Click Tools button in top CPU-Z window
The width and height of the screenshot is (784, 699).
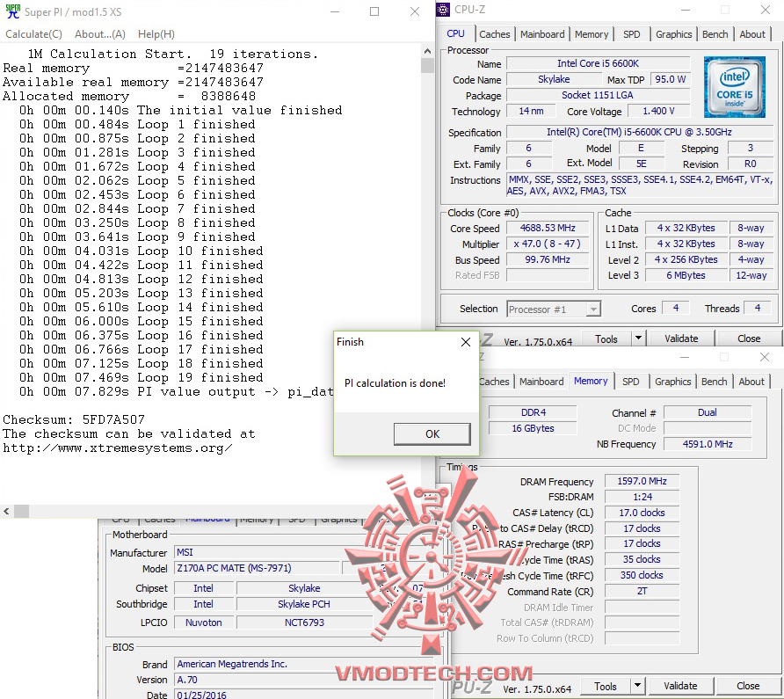click(606, 339)
